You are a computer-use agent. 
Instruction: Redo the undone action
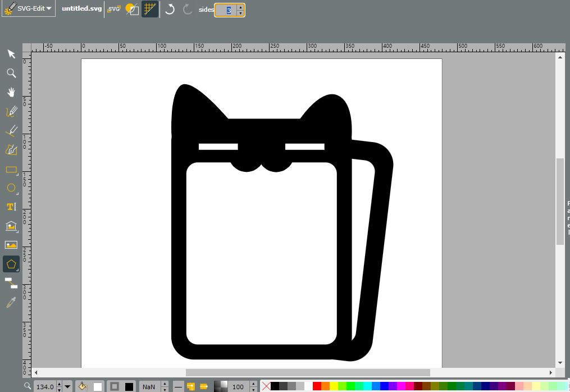pyautogui.click(x=187, y=9)
